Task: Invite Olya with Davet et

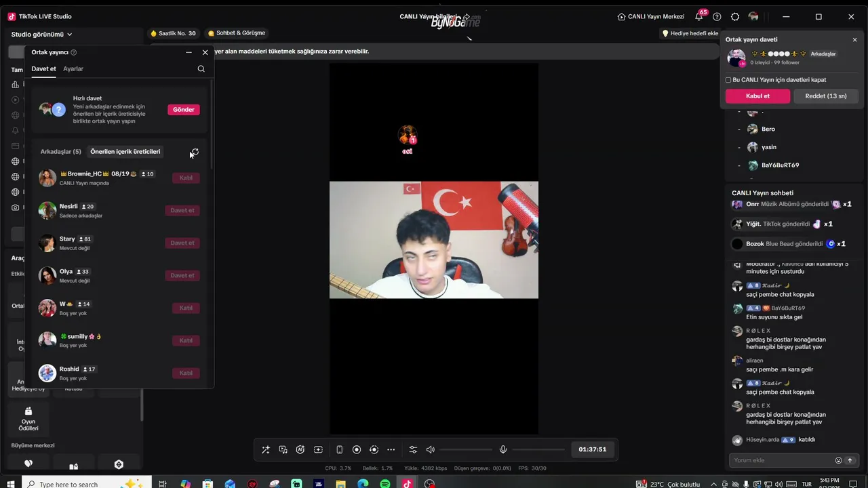Action: pos(182,275)
